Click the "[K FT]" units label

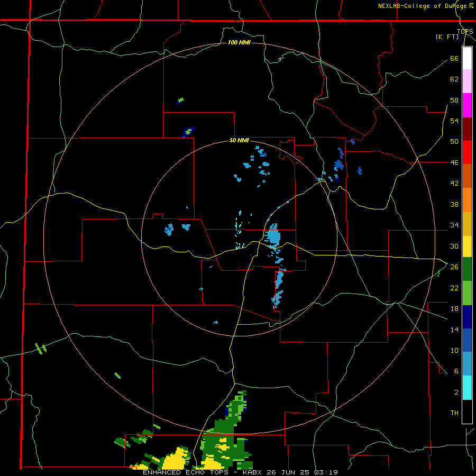click(447, 37)
